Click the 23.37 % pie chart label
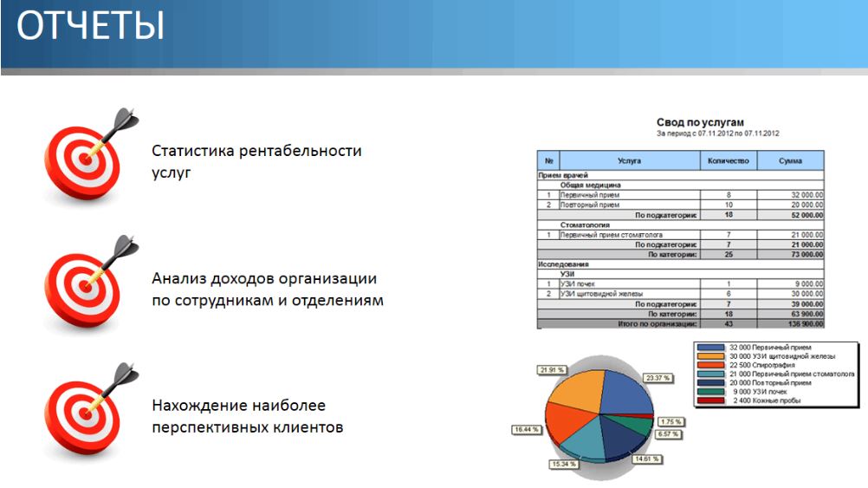 pyautogui.click(x=658, y=378)
